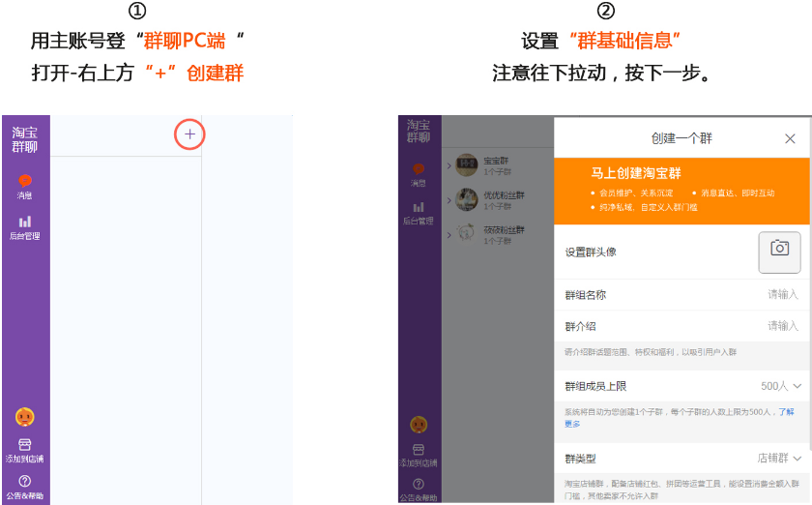Click 淘宝群聊 logo in left window

click(25, 139)
